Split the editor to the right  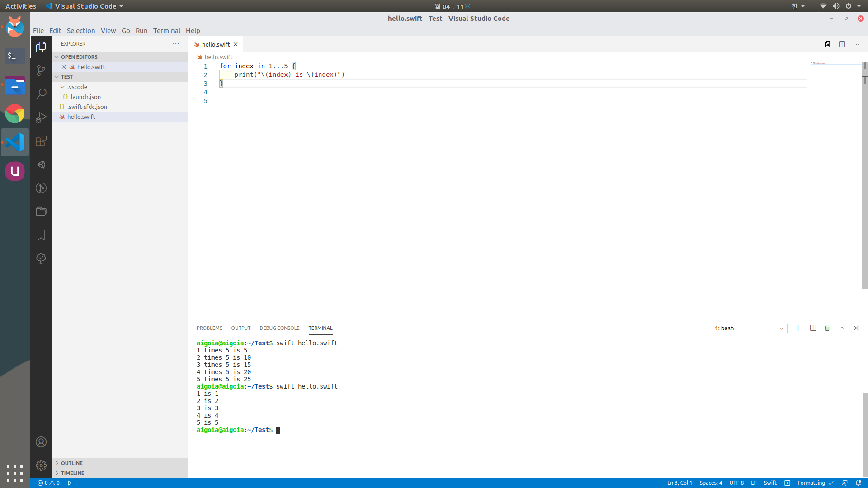tap(842, 44)
